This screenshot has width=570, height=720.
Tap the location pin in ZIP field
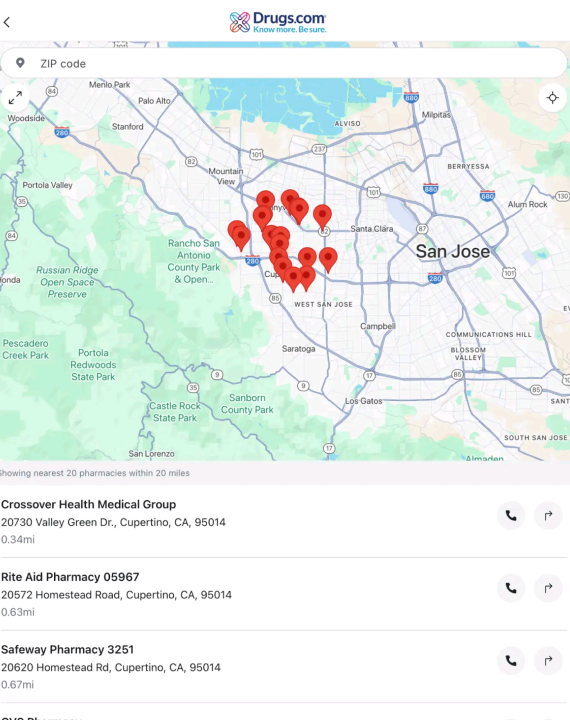coord(20,63)
